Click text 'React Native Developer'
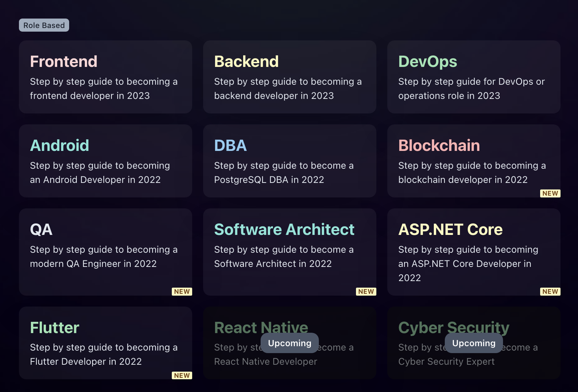 click(266, 361)
